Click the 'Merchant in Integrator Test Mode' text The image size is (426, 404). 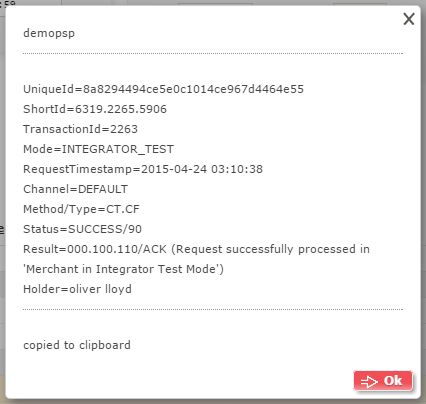(123, 269)
